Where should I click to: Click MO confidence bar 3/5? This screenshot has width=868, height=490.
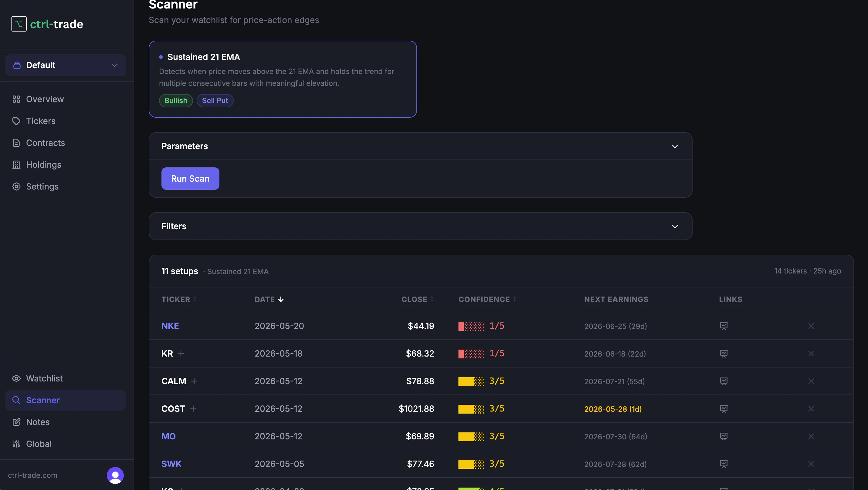pyautogui.click(x=481, y=437)
